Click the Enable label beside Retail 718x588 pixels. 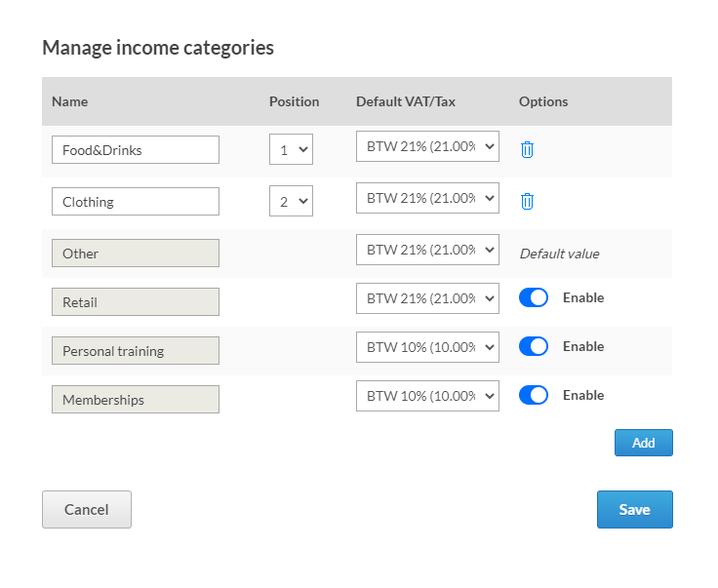(x=583, y=297)
